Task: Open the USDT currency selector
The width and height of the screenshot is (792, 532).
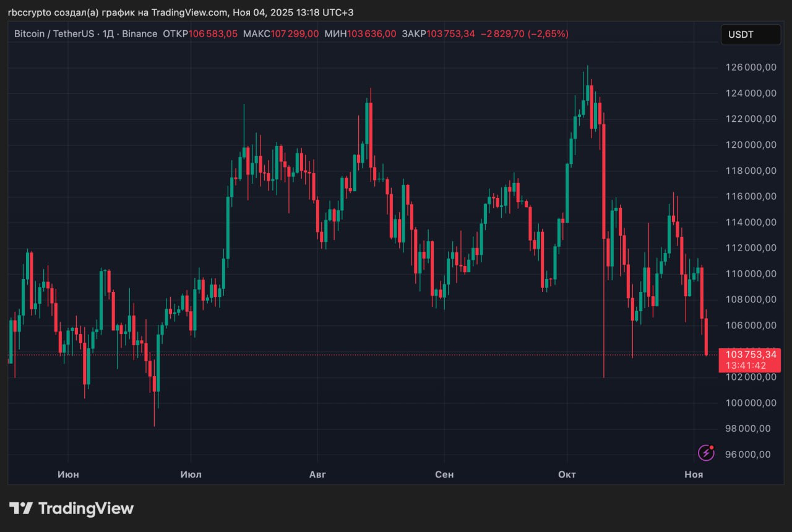Action: pos(751,35)
